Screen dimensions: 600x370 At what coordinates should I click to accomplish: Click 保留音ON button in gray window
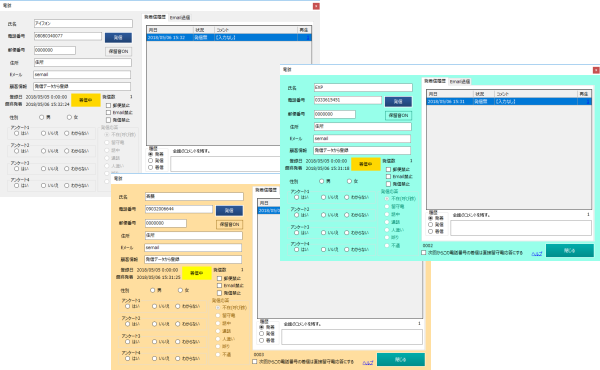[118, 51]
